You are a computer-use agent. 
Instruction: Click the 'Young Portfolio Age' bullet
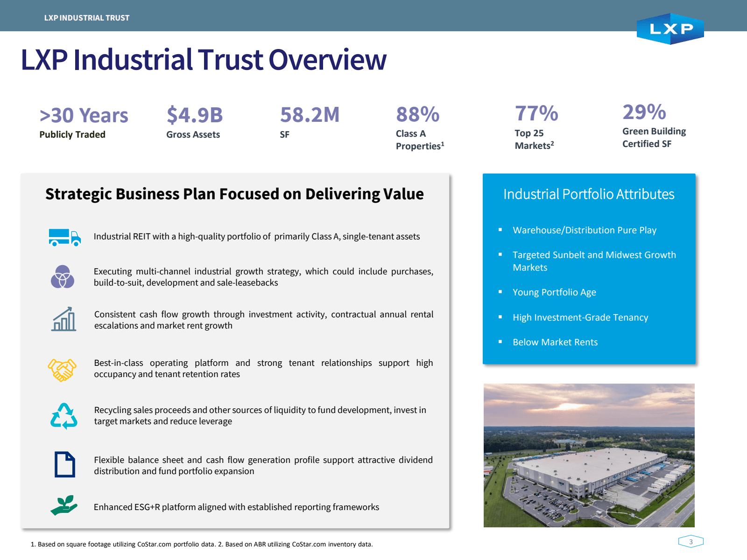pos(554,292)
